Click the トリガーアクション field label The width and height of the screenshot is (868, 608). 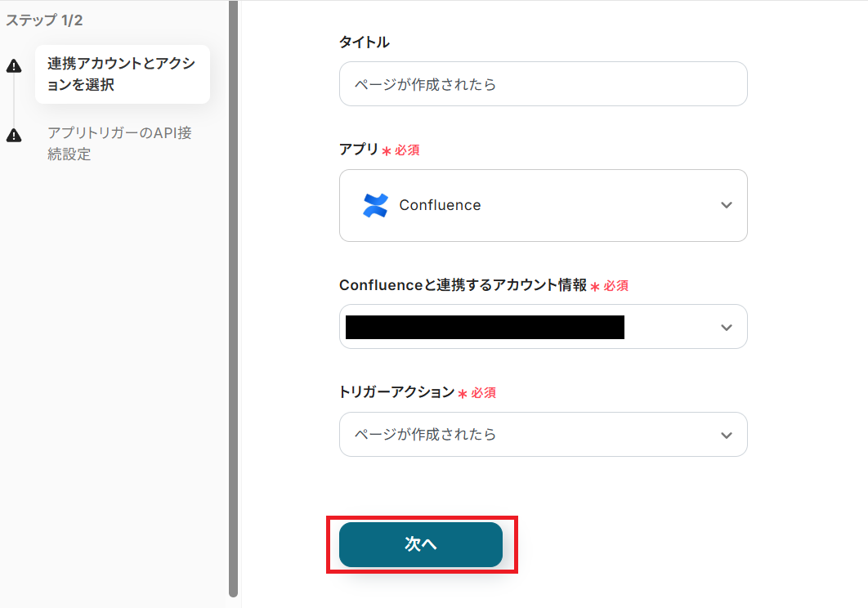[396, 392]
